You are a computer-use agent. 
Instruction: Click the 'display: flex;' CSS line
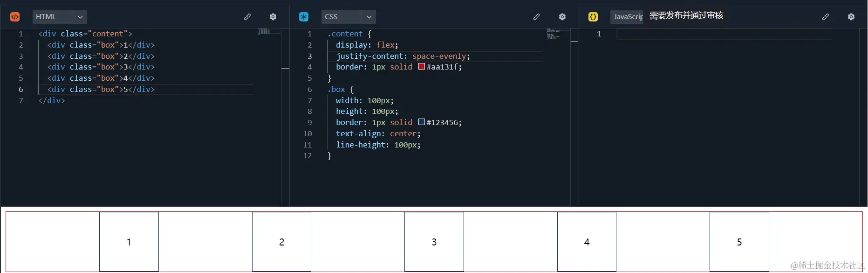pyautogui.click(x=367, y=45)
